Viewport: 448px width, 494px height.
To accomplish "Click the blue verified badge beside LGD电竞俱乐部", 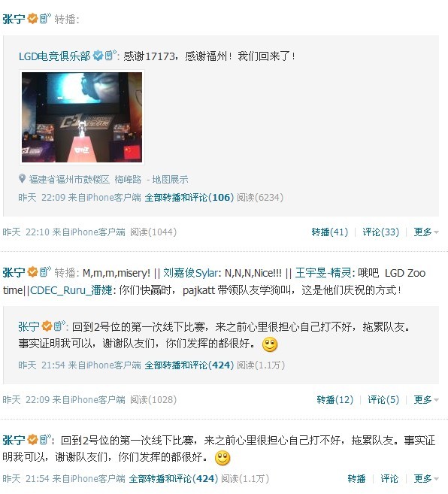I will (x=98, y=56).
